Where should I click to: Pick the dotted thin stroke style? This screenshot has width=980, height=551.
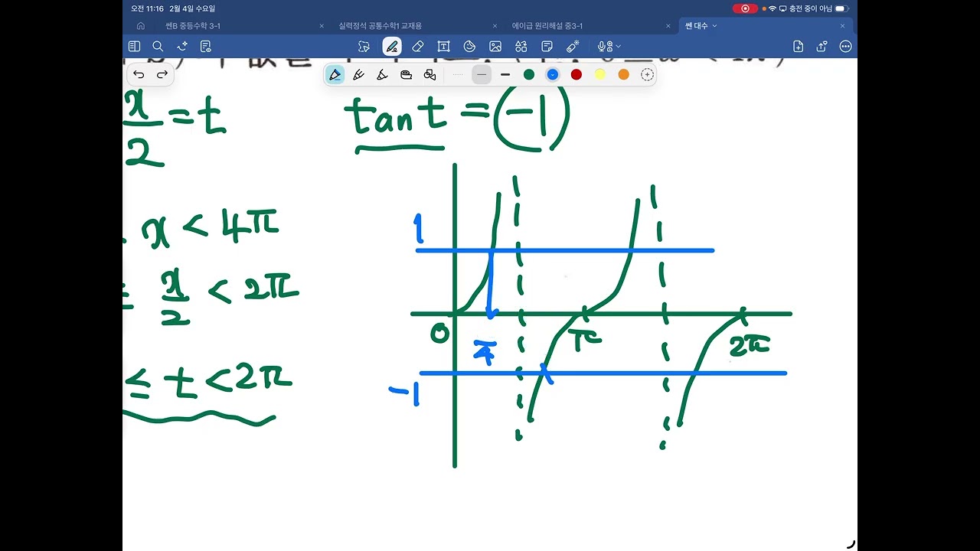(x=458, y=74)
